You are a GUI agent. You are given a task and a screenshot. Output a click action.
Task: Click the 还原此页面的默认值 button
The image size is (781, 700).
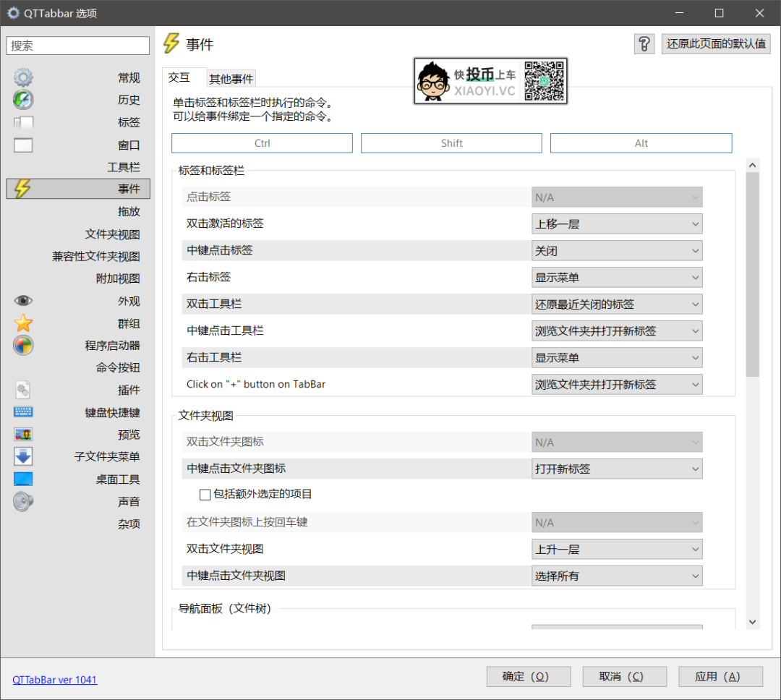[716, 44]
